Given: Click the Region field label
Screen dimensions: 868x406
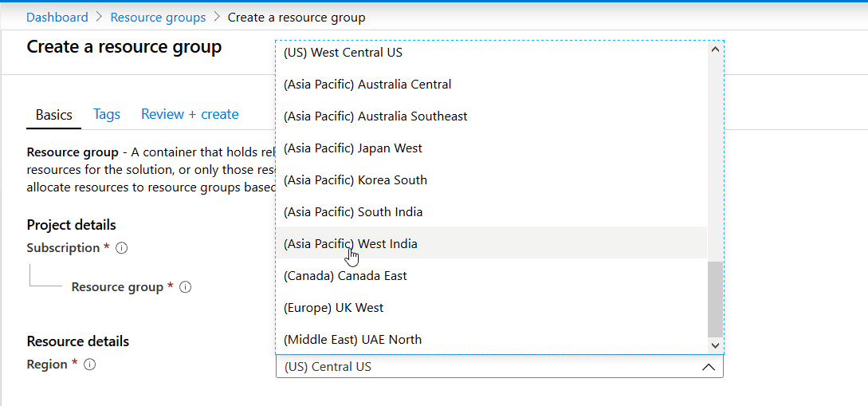Looking at the screenshot, I should (x=47, y=364).
